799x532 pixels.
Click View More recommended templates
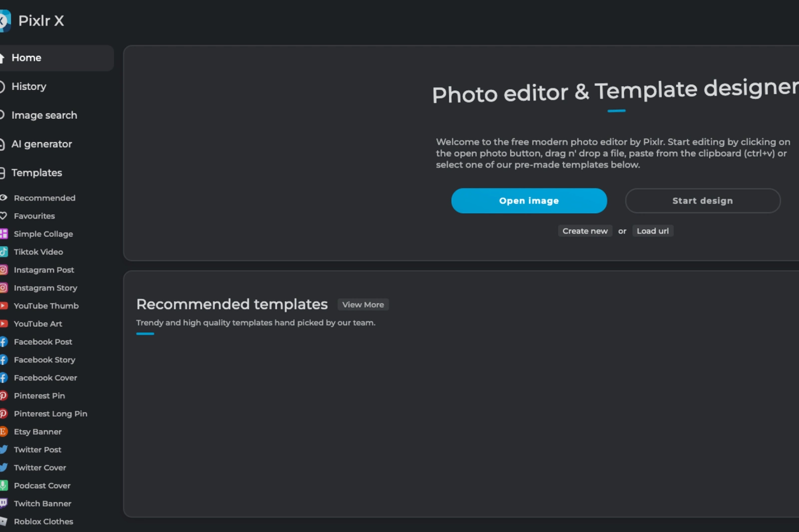coord(363,304)
